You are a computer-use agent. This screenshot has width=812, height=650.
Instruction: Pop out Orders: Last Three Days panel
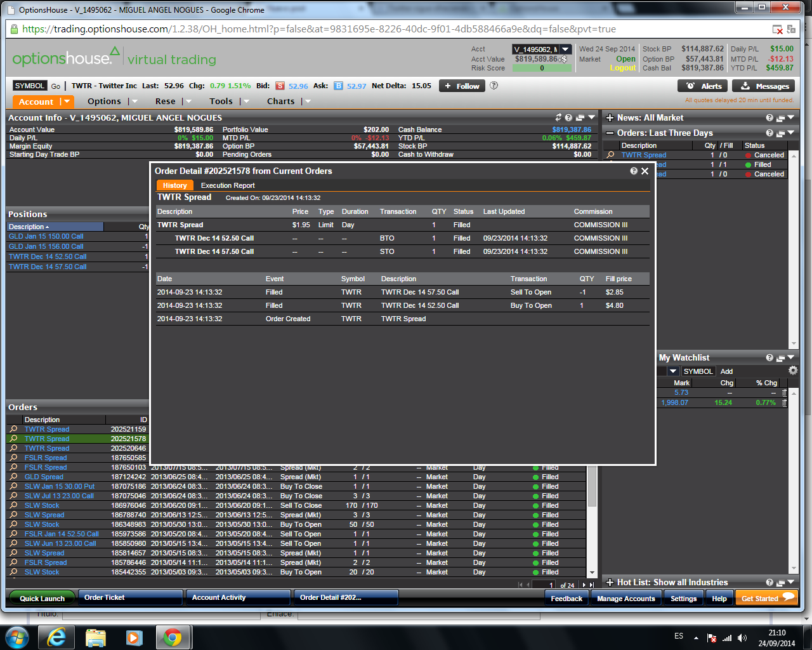point(780,133)
